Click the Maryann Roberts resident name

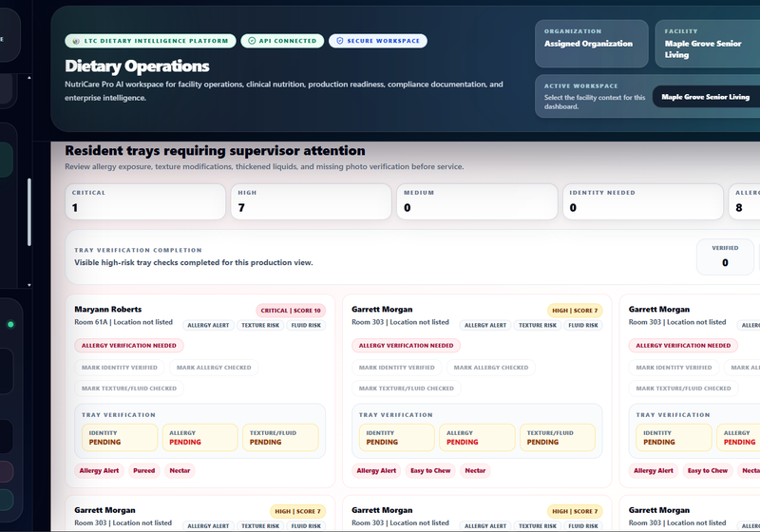pyautogui.click(x=108, y=309)
